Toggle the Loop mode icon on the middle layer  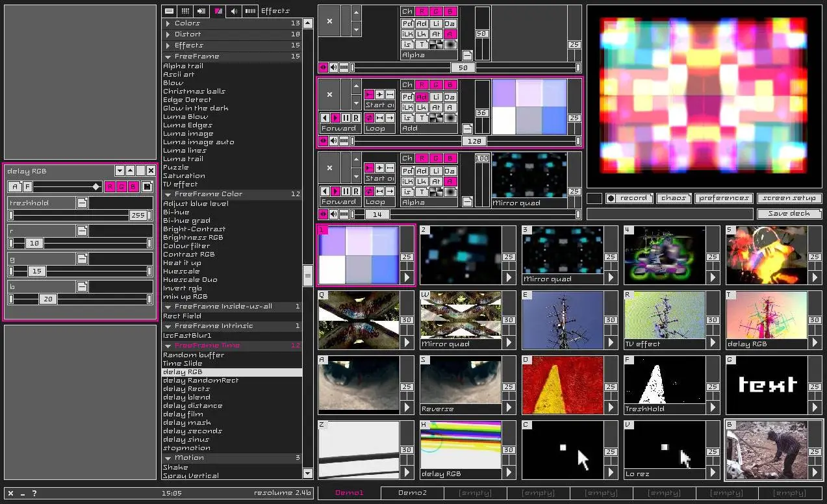pyautogui.click(x=369, y=118)
